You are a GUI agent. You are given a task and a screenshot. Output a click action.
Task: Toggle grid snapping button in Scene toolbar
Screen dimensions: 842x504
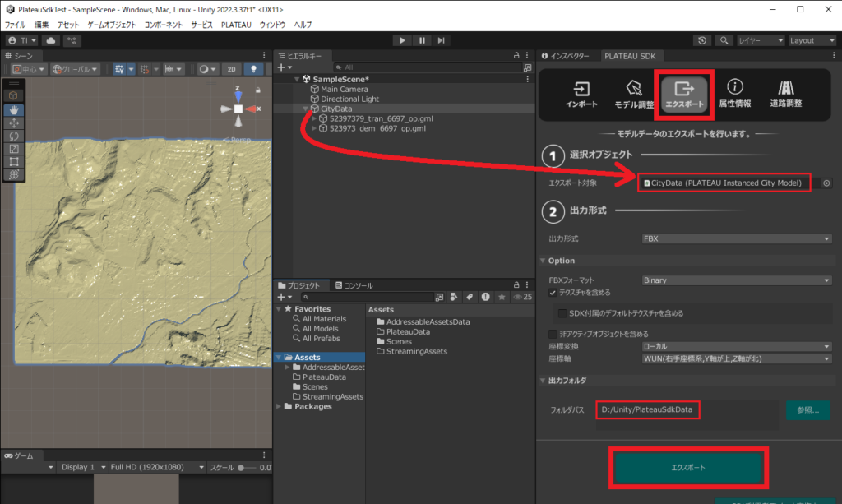pos(119,69)
